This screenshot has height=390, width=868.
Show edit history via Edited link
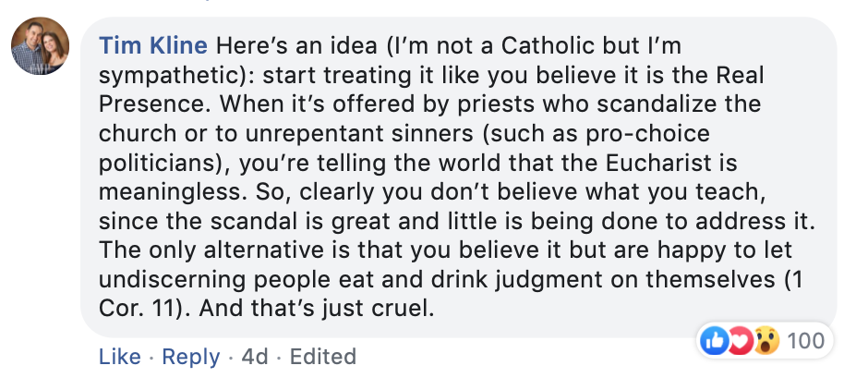pyautogui.click(x=322, y=357)
